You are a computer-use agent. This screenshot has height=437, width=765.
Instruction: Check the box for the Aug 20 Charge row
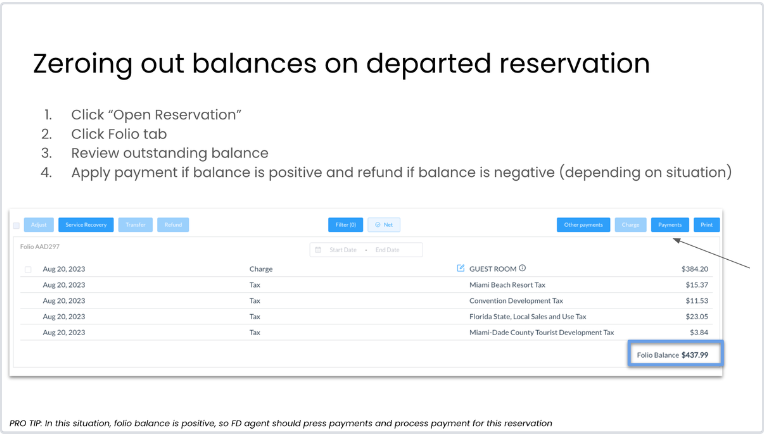(27, 269)
